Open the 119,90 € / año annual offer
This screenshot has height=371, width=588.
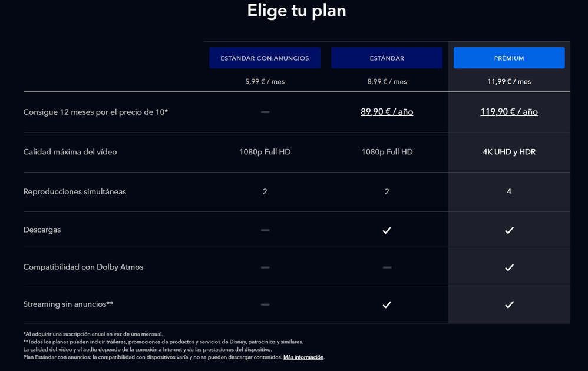[509, 112]
